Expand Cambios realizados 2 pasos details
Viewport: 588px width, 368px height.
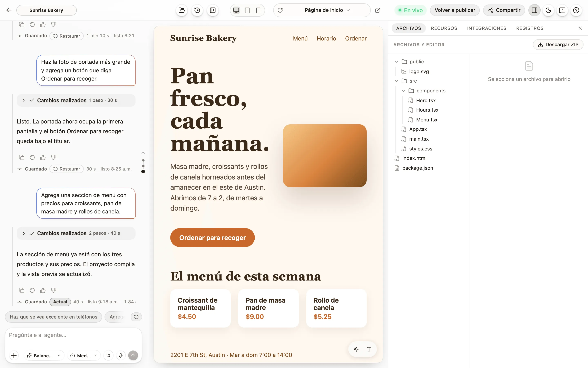coord(76,233)
